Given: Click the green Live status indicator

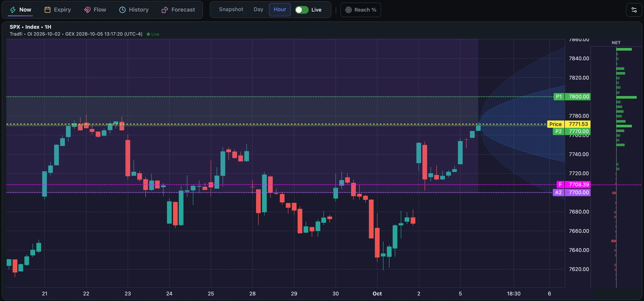Looking at the screenshot, I should point(153,34).
